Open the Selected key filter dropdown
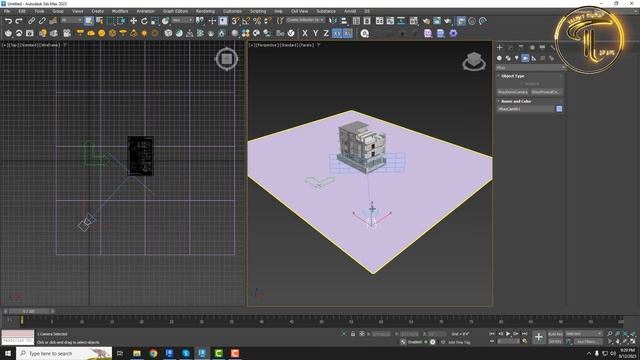The height and width of the screenshot is (360, 640). (x=584, y=334)
